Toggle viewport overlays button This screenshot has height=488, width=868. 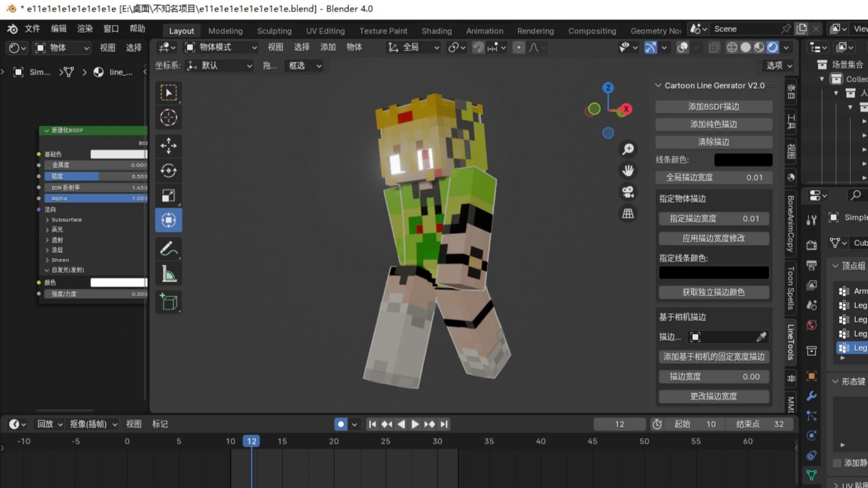(x=683, y=48)
